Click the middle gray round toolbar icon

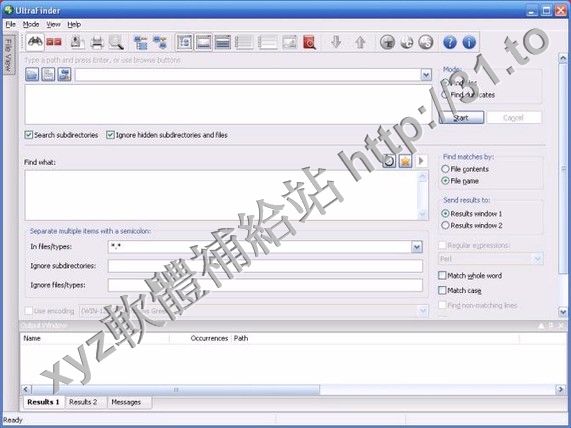pyautogui.click(x=407, y=42)
